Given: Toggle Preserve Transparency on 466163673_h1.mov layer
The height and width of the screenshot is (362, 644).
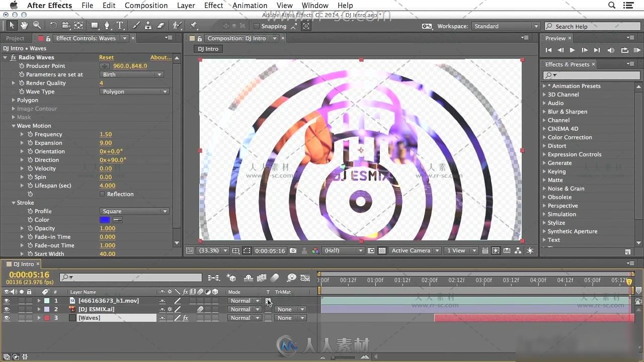Looking at the screenshot, I should coord(268,301).
